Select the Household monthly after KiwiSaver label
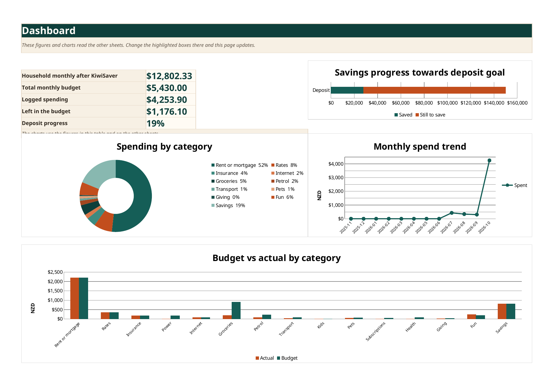This screenshot has height=392, width=555. (70, 76)
